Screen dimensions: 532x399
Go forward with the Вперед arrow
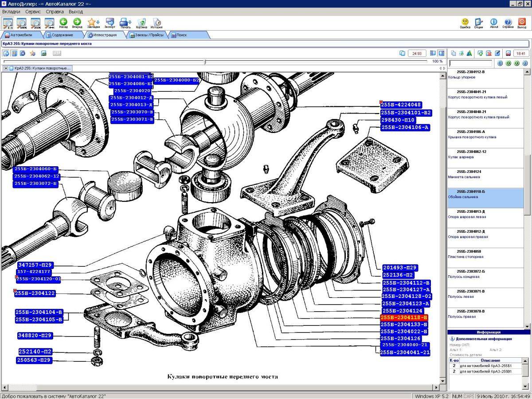click(77, 23)
